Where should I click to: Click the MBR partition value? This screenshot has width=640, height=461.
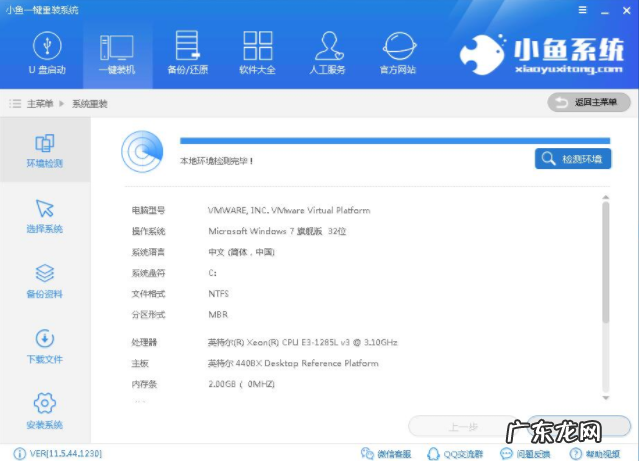[x=218, y=315]
